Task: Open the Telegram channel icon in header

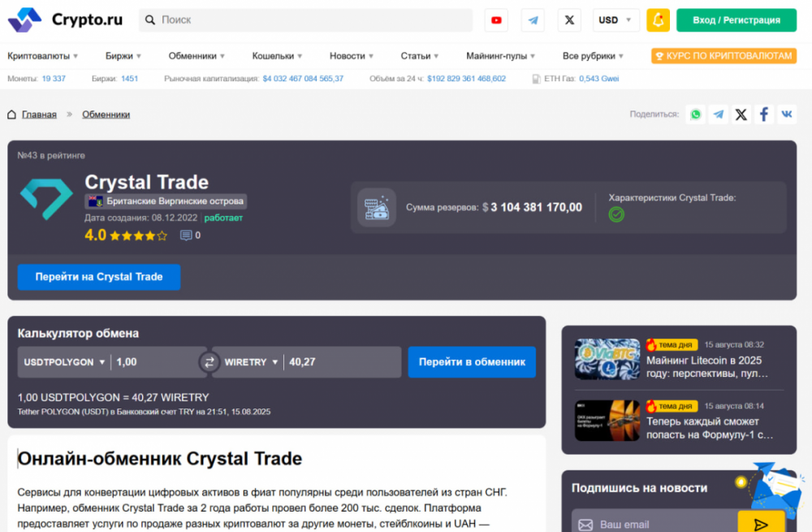Action: (x=533, y=20)
